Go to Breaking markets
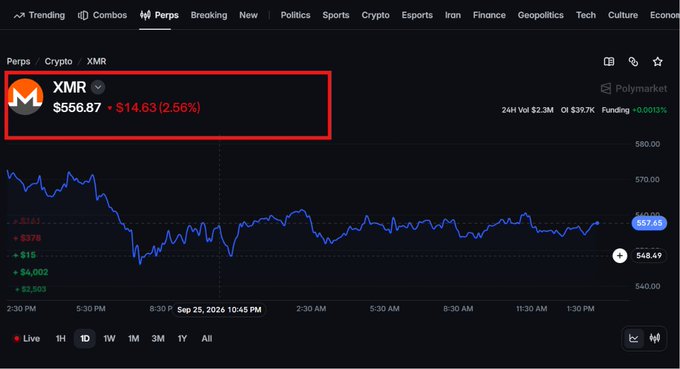680x369 pixels. (209, 15)
